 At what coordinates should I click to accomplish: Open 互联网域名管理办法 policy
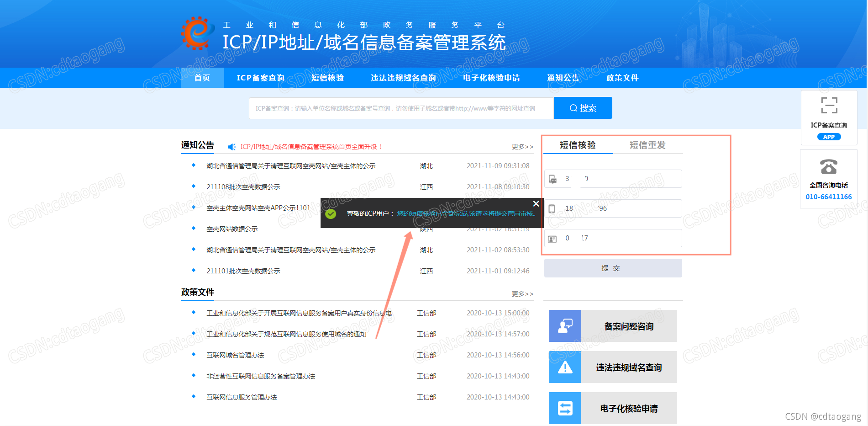click(x=235, y=355)
